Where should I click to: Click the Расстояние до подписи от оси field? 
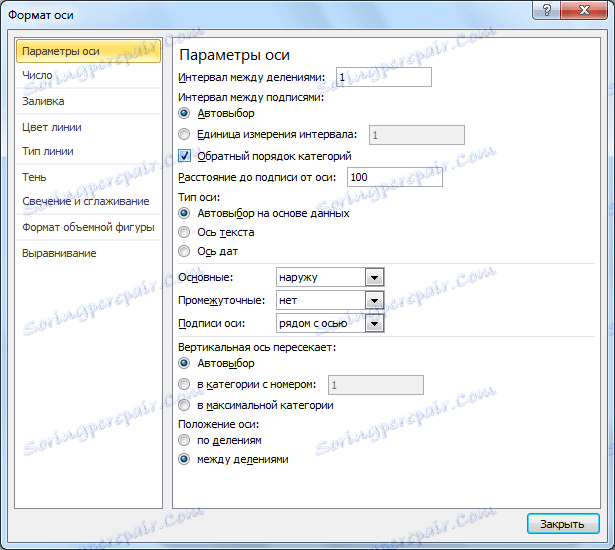395,177
